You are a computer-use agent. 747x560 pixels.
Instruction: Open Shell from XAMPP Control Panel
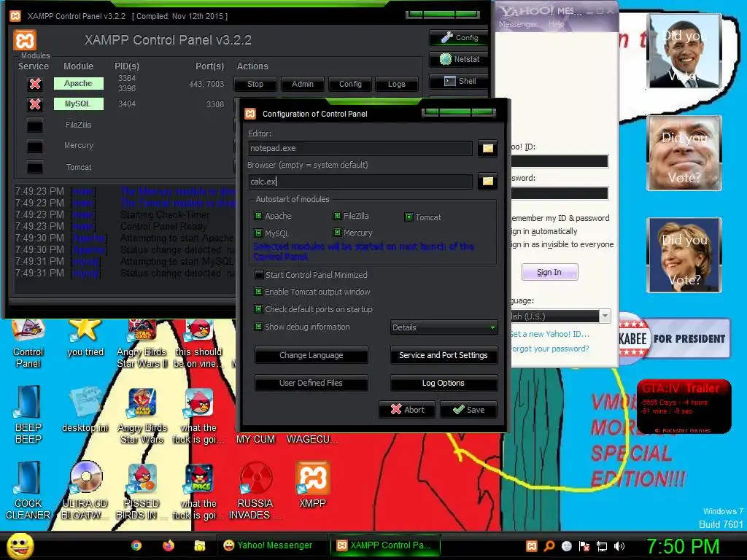coord(459,81)
